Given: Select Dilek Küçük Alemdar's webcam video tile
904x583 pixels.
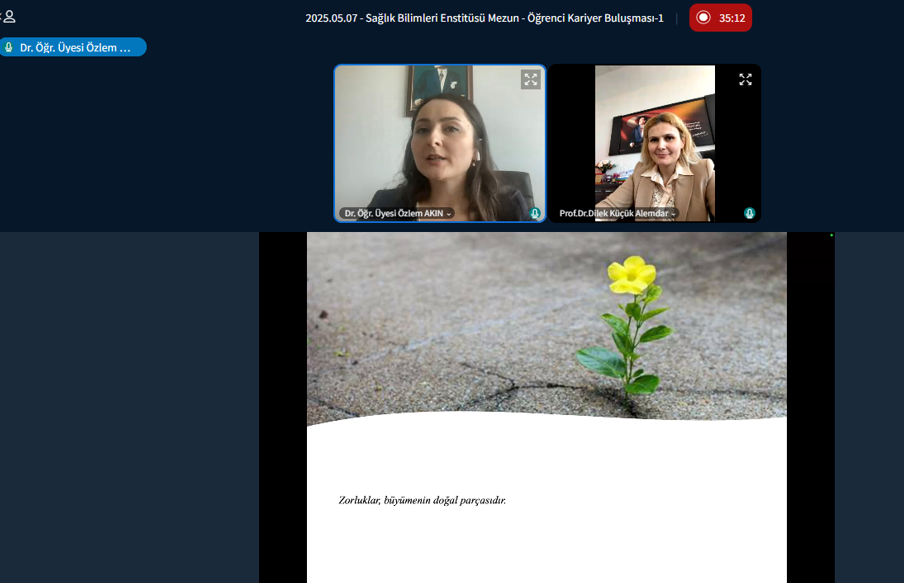Looking at the screenshot, I should 655,143.
